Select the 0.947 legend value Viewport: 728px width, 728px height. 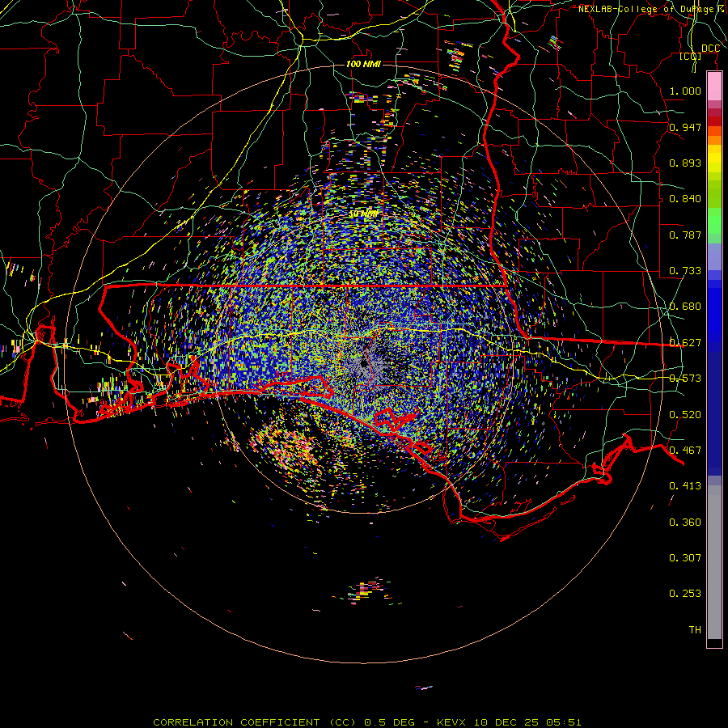(685, 127)
